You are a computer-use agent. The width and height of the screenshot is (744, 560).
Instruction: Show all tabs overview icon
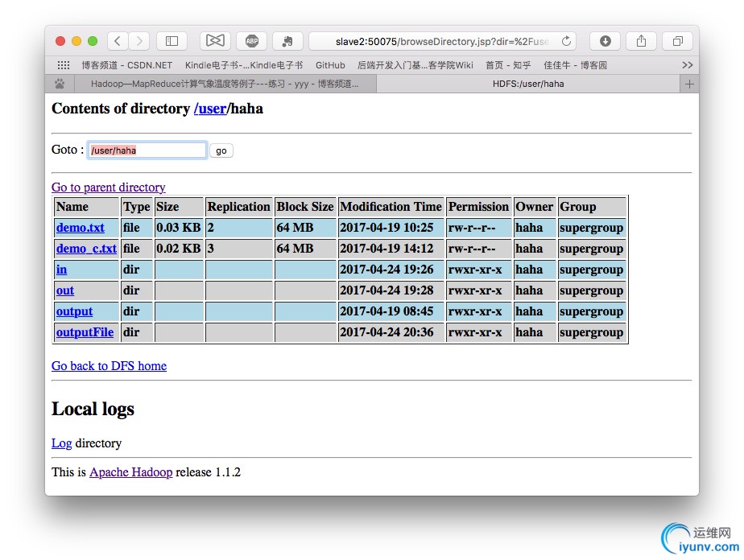(x=678, y=41)
